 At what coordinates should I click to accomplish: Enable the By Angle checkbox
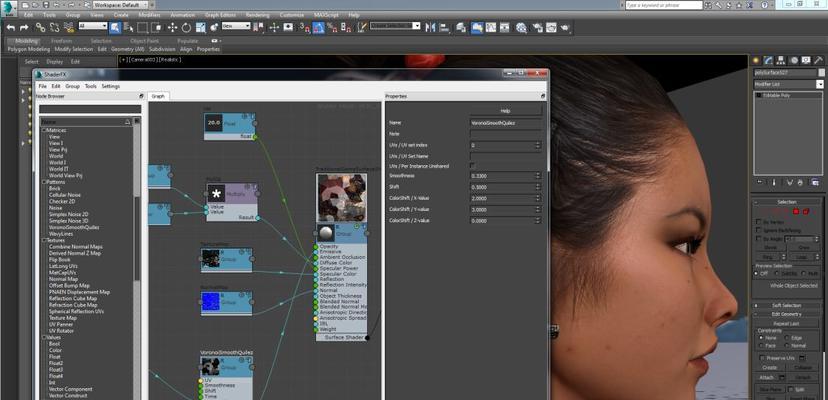point(759,239)
